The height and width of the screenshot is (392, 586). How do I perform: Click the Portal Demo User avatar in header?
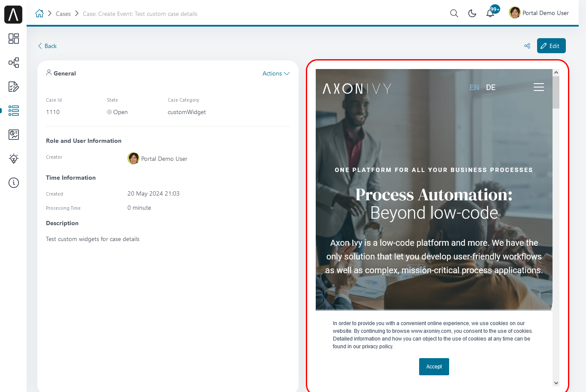[x=515, y=13]
